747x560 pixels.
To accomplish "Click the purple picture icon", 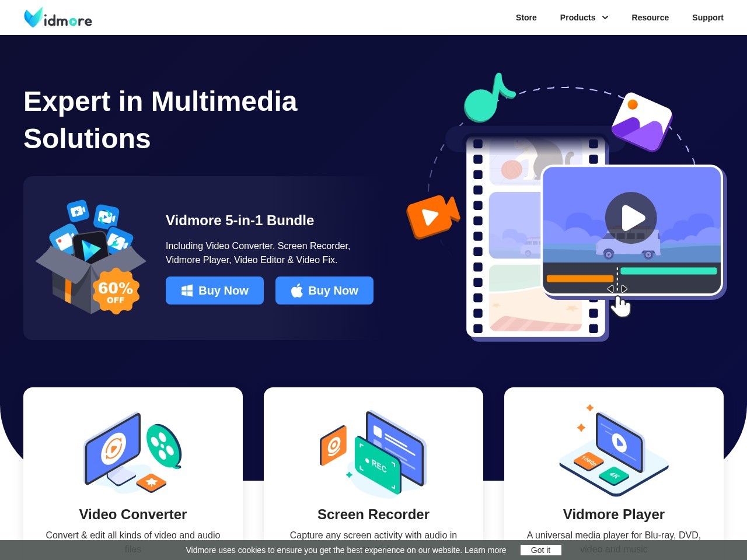I will click(x=641, y=121).
